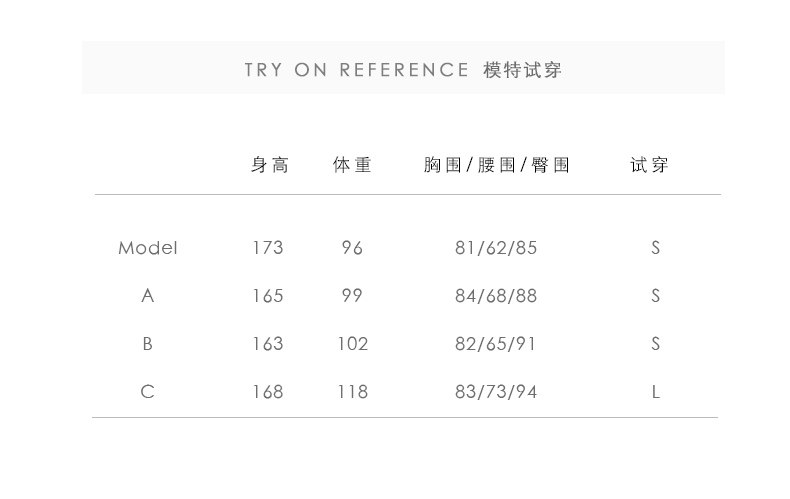Click measurements 81/62/85 in Model row
Image resolution: width=790 pixels, height=499 pixels.
click(x=496, y=248)
